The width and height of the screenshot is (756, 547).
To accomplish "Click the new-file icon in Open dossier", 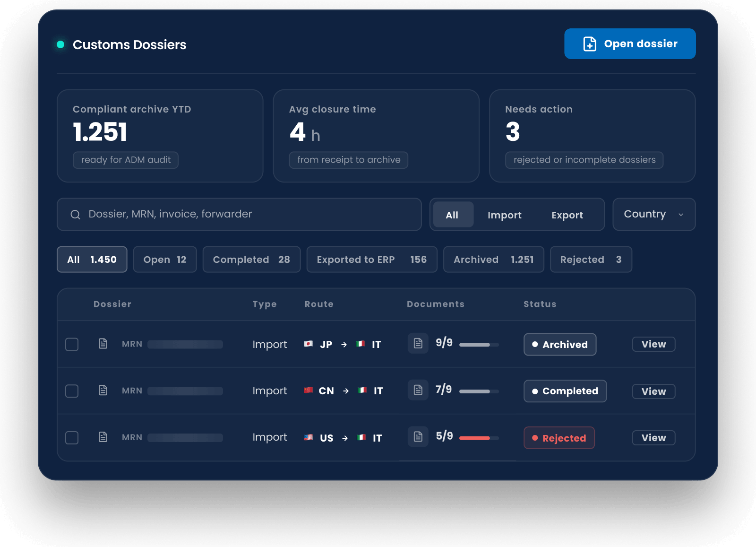I will [x=590, y=44].
